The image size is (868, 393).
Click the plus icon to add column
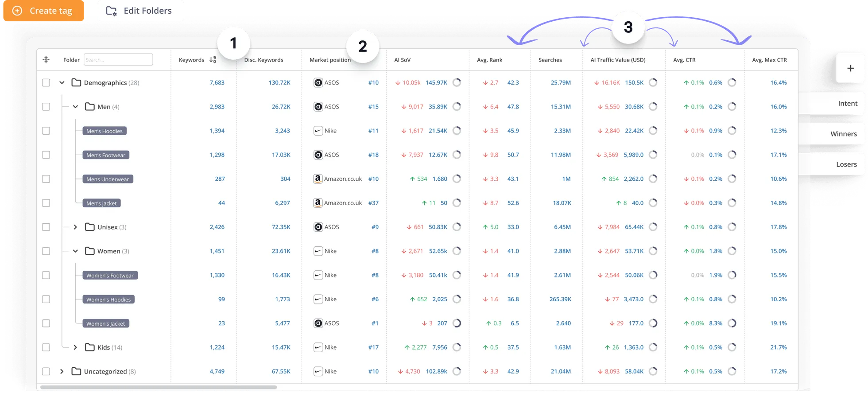click(x=850, y=68)
